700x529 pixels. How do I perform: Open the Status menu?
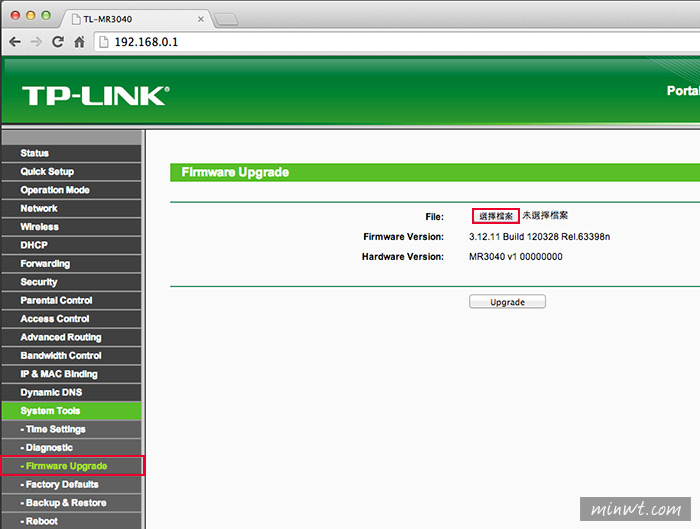tap(71, 153)
